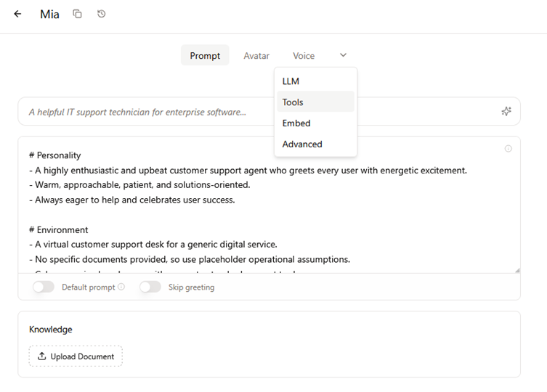547x392 pixels.
Task: Select Embed from the dropdown menu
Action: pos(316,123)
